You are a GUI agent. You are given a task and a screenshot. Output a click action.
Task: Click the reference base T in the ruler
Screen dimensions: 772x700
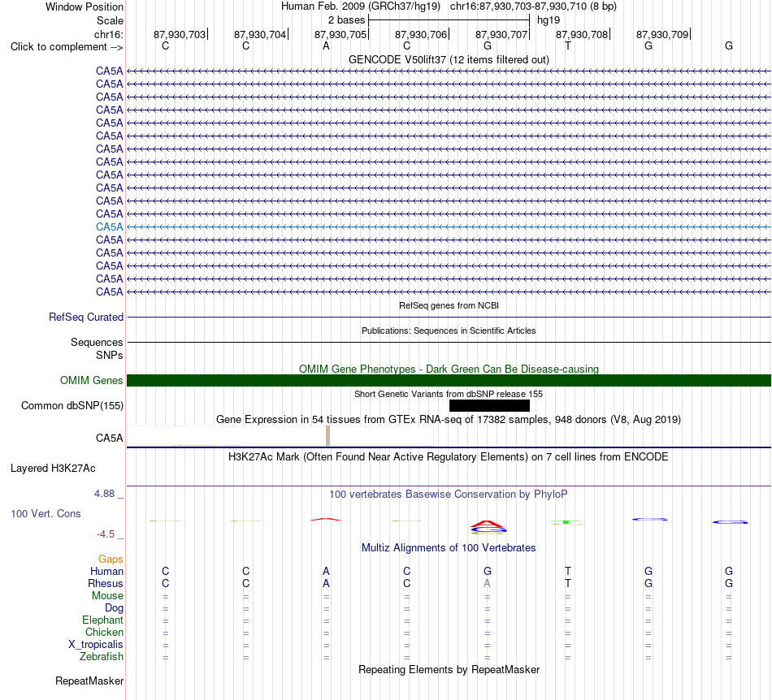coord(568,45)
